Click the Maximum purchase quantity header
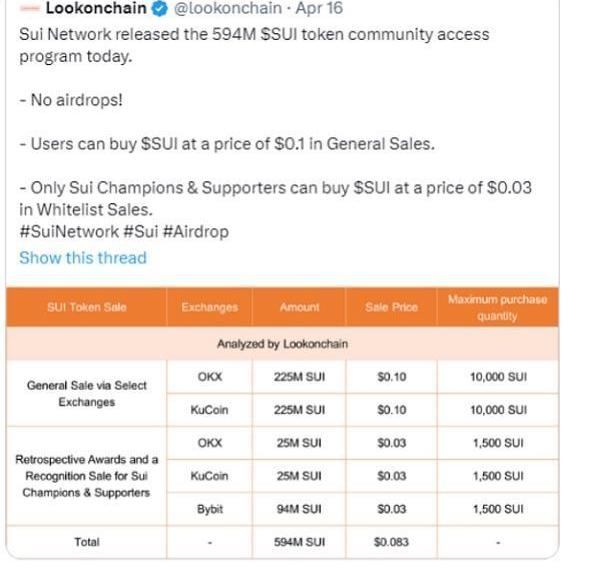Screen dimensions: 600x569 point(497,307)
